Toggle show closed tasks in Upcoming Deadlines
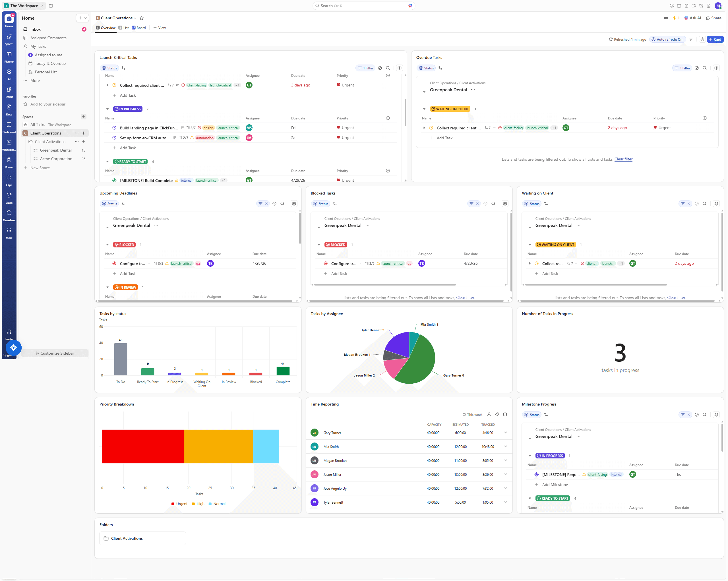The image size is (728, 581). [x=274, y=204]
